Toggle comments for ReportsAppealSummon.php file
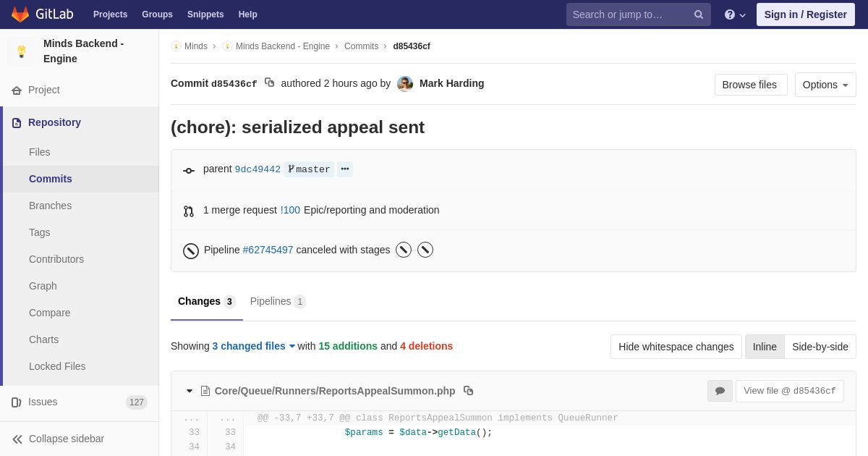The width and height of the screenshot is (868, 456). pos(720,391)
